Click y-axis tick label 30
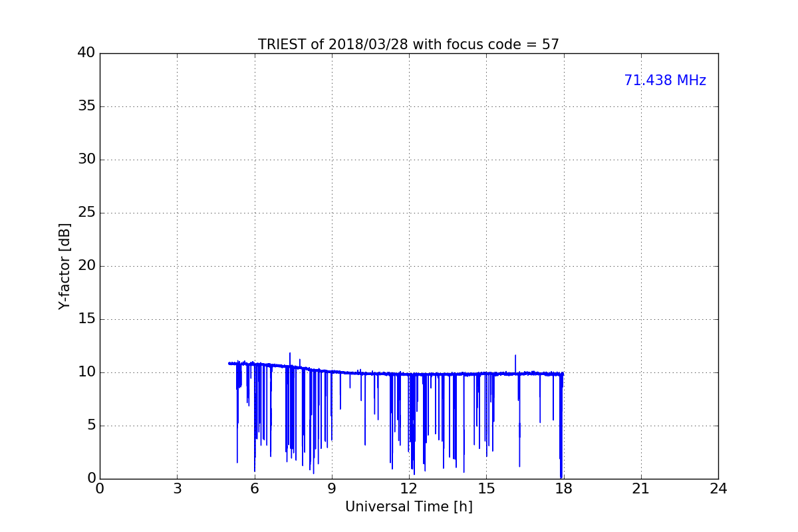Viewport: 798px width, 532px height. 86,160
